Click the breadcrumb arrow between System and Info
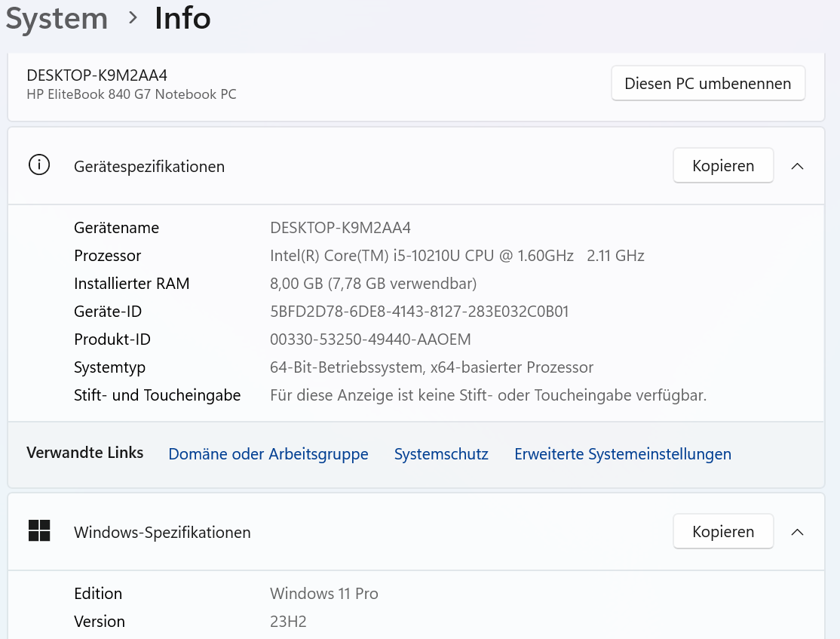 pos(133,18)
